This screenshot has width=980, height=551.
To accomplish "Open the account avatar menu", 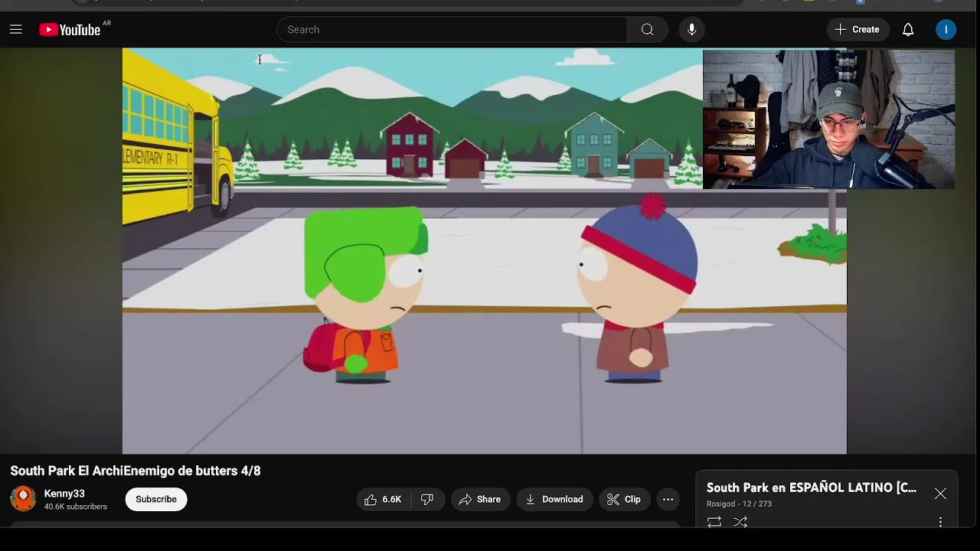I will [x=946, y=30].
